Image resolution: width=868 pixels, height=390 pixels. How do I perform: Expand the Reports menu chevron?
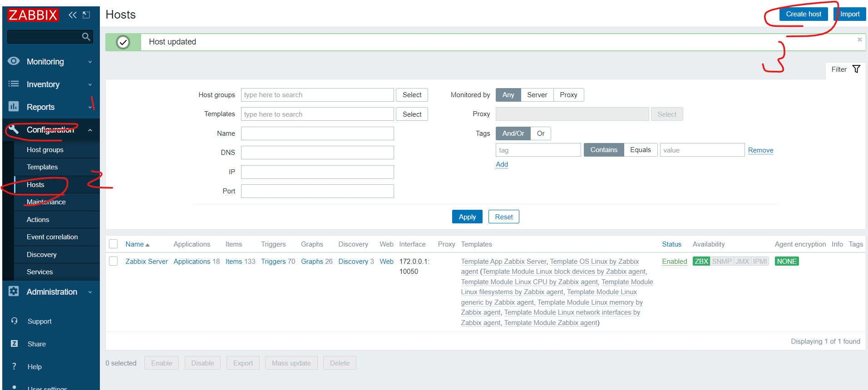(x=90, y=107)
